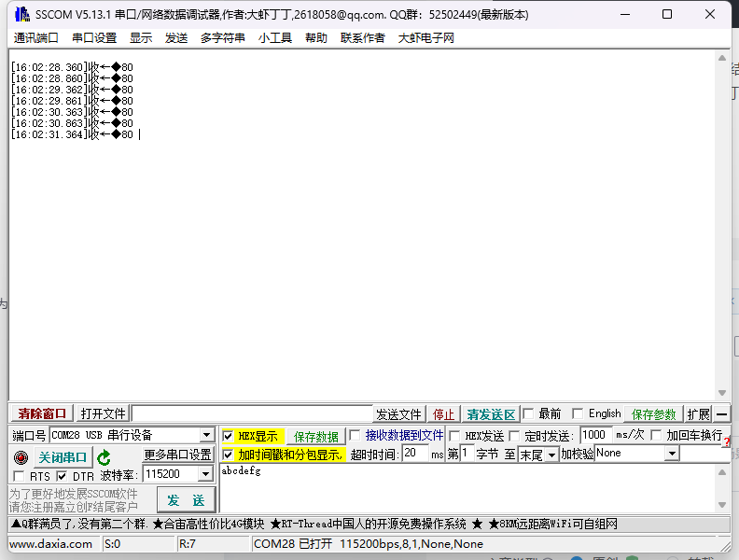Screen dimensions: 739x560
Task: Open the 加校验 None checksum dropdown
Action: click(672, 454)
